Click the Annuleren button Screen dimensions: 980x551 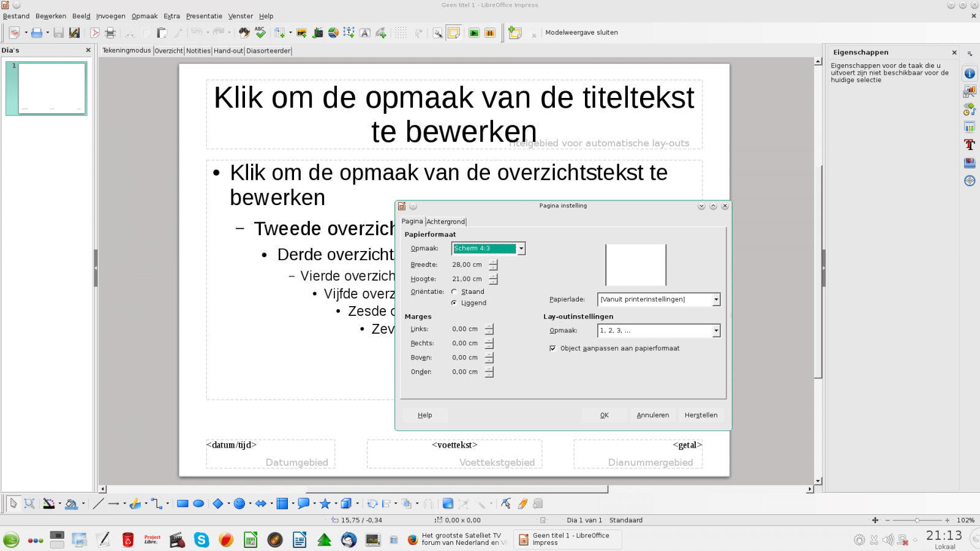click(653, 415)
